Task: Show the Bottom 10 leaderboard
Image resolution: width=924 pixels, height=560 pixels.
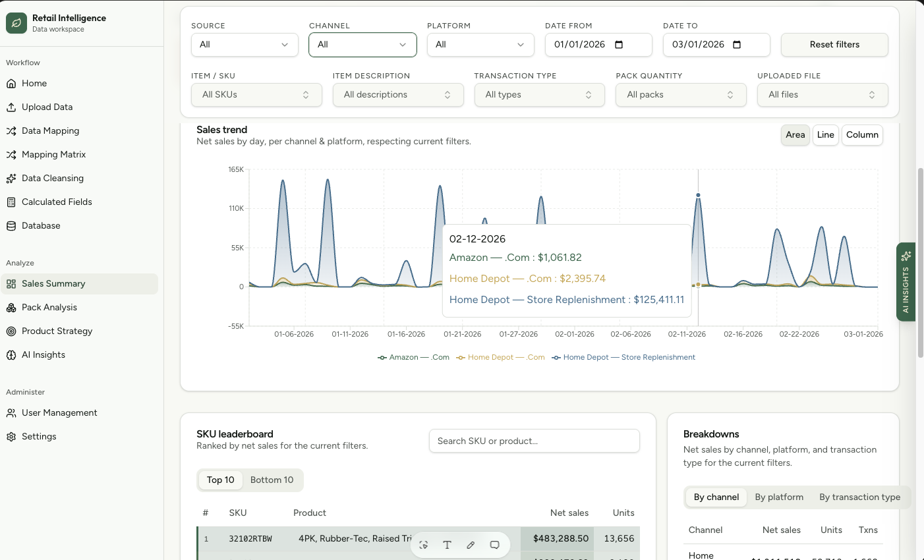Action: (272, 480)
